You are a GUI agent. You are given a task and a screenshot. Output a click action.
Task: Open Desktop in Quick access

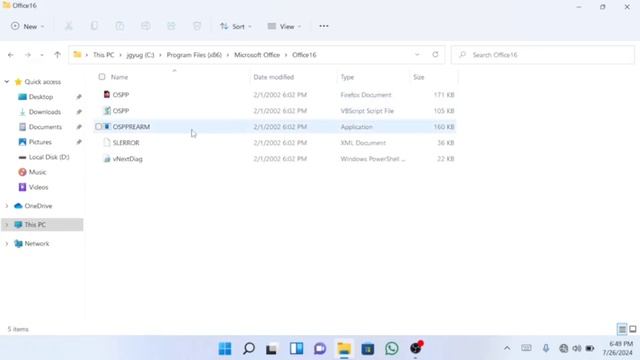(x=41, y=97)
